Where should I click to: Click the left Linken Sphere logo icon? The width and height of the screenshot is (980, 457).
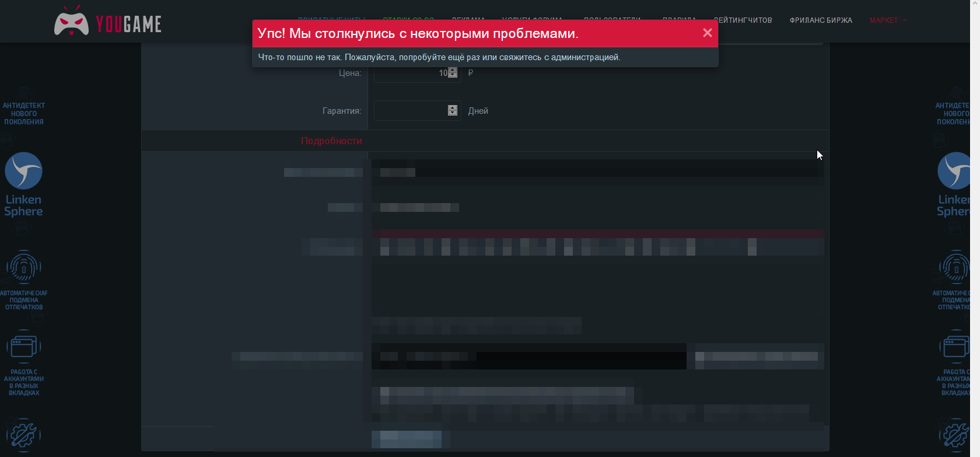coord(23,170)
